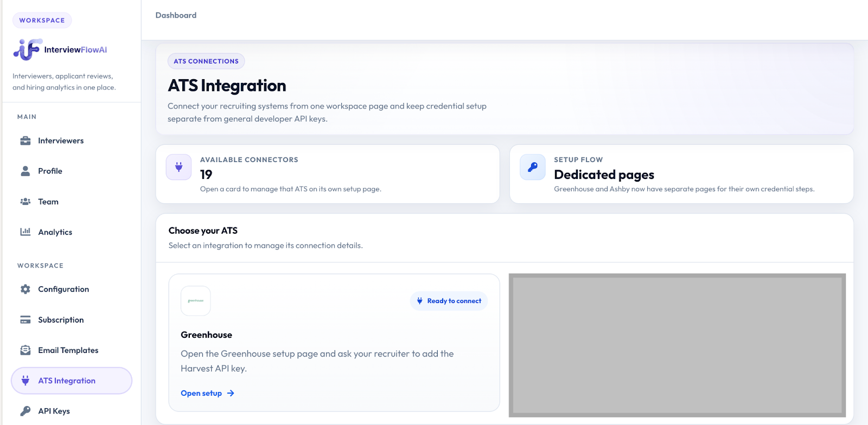Click the Setup Flow key icon
This screenshot has height=425, width=868.
point(533,167)
